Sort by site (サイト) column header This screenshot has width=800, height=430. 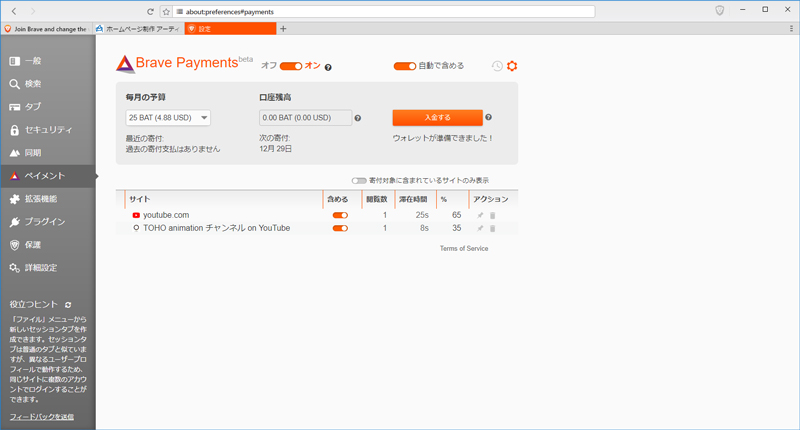click(x=223, y=199)
